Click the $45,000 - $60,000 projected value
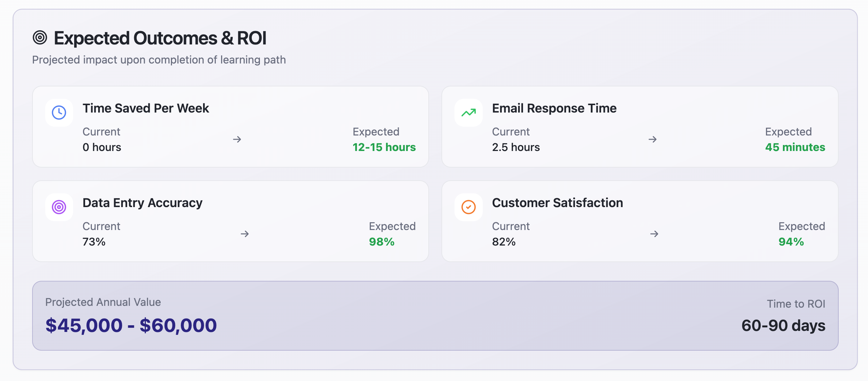 click(131, 325)
